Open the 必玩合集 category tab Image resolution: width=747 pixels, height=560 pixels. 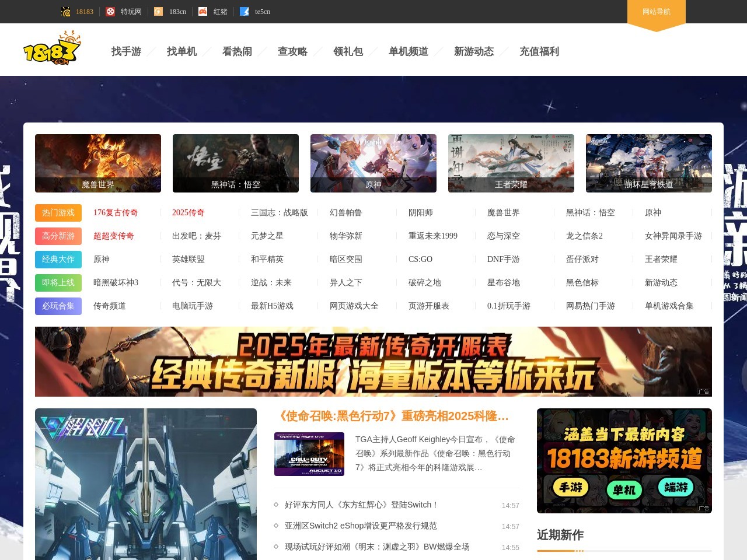pos(58,306)
